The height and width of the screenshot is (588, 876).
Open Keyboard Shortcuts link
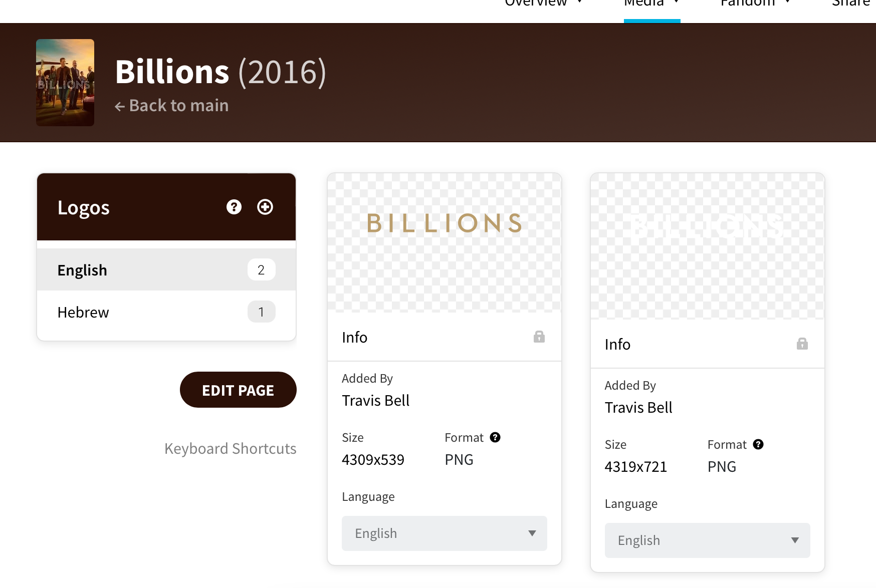tap(231, 448)
